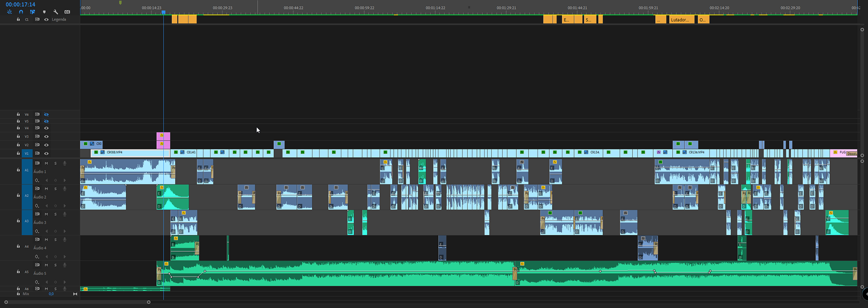Toggle A3 audio track targeting

(x=27, y=221)
